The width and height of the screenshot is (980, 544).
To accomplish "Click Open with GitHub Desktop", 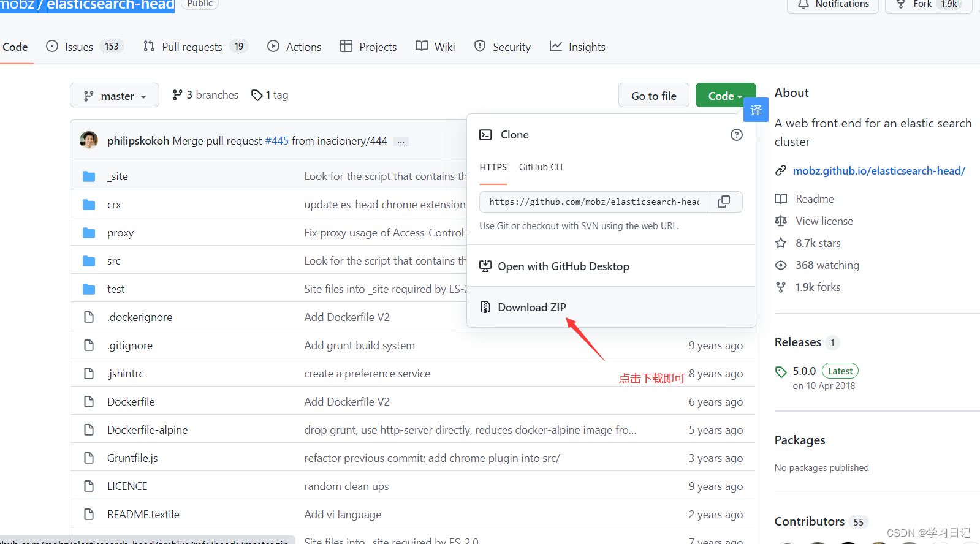I will click(610, 266).
